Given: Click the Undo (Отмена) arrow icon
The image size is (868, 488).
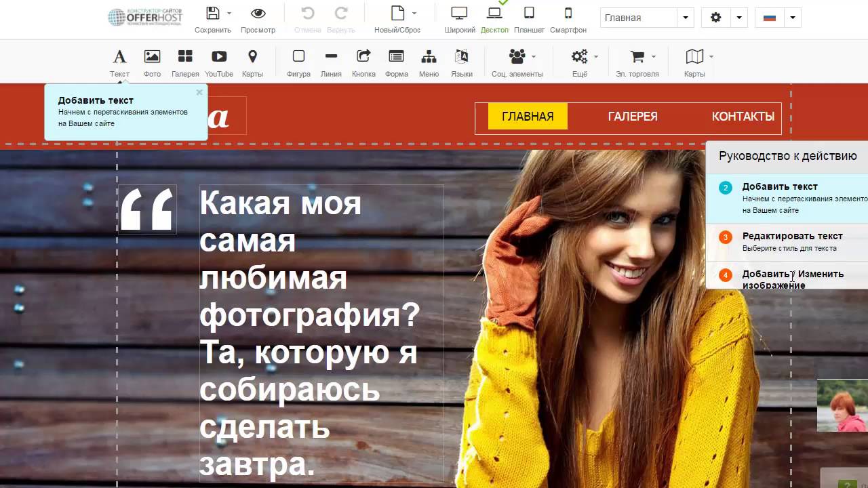Looking at the screenshot, I should (x=308, y=13).
